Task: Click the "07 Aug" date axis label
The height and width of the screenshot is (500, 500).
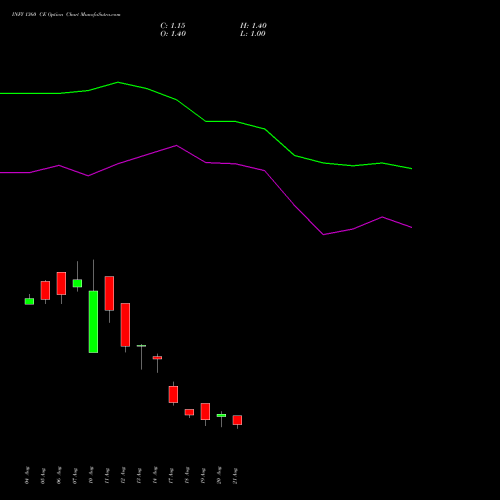Action: pos(75,475)
